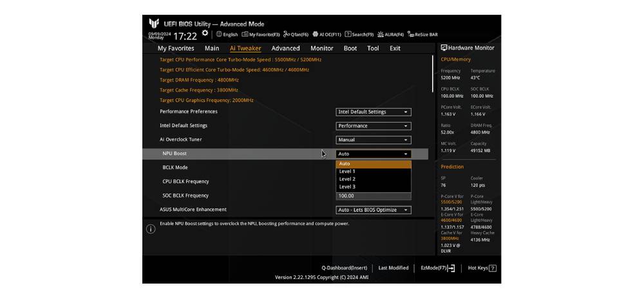This screenshot has height=299, width=644.
Task: Click the 17:22 clock display
Action: click(185, 37)
